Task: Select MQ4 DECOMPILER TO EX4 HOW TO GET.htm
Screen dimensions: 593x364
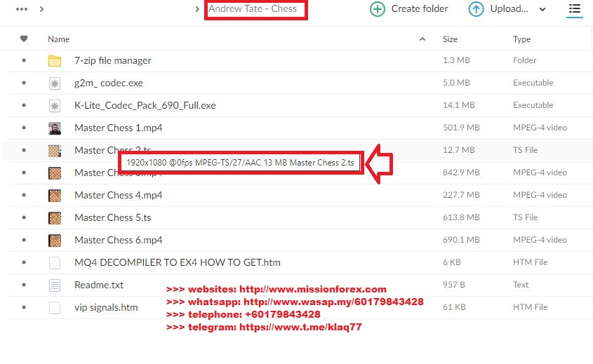Action: point(178,262)
